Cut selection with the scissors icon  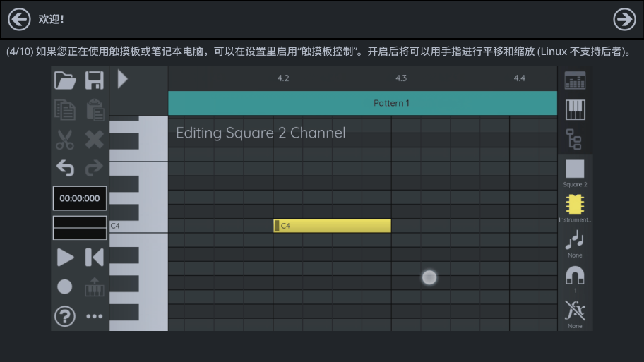pyautogui.click(x=65, y=140)
